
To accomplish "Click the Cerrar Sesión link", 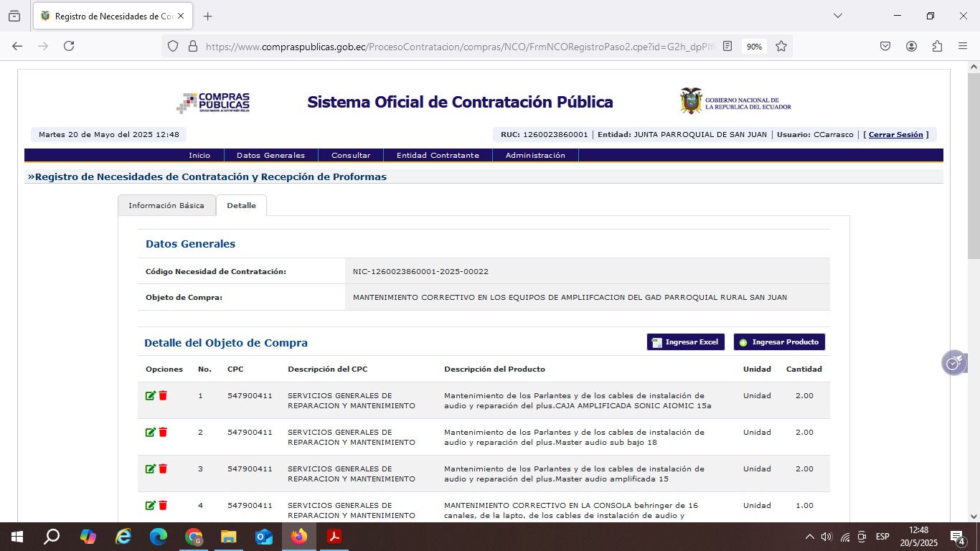I will pyautogui.click(x=895, y=135).
